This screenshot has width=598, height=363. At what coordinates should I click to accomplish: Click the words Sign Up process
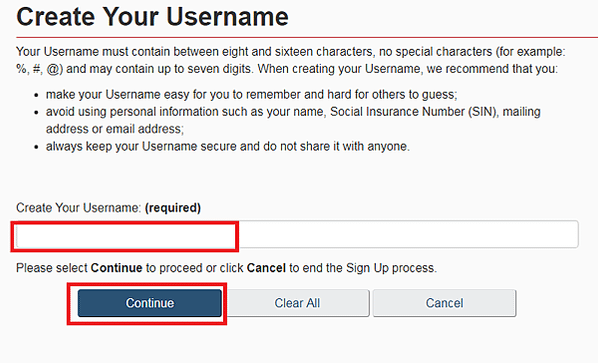pos(390,268)
